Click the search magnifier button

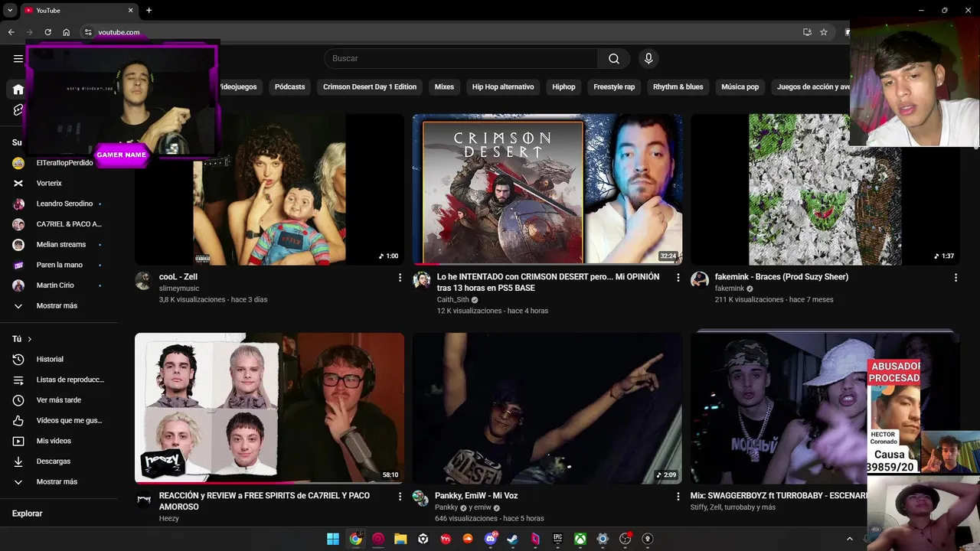click(x=614, y=58)
